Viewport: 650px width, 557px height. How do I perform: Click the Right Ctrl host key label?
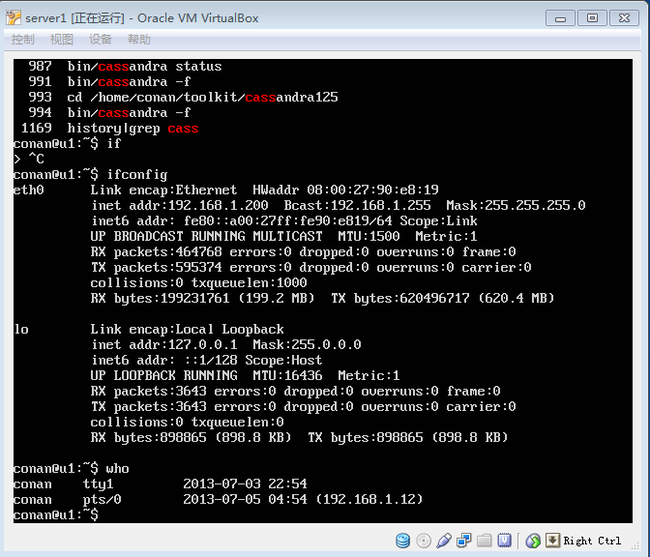[x=592, y=541]
